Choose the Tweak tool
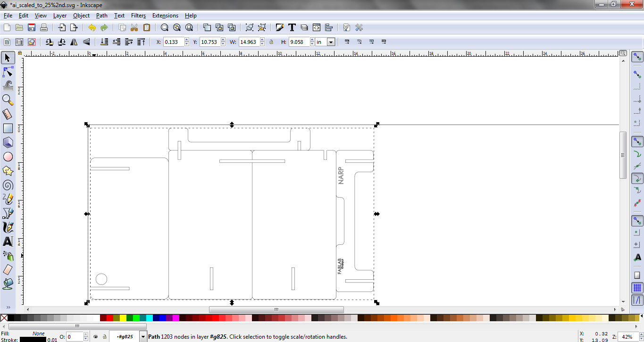The width and height of the screenshot is (644, 342). point(8,86)
